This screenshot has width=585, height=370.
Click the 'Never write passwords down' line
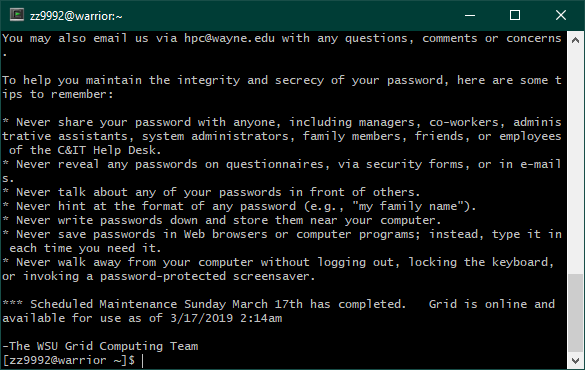click(222, 220)
